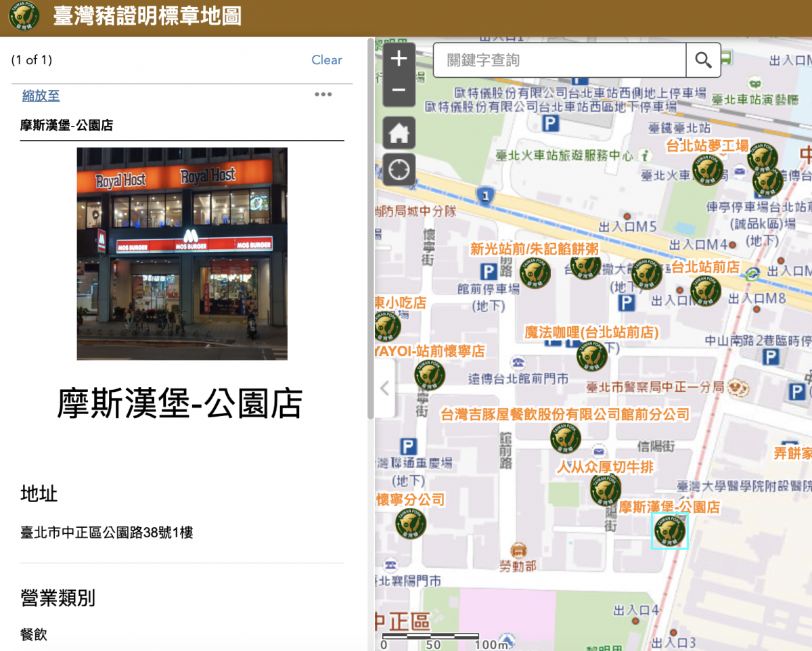Click the 弄餅家 map label
This screenshot has height=651, width=812.
pos(792,453)
